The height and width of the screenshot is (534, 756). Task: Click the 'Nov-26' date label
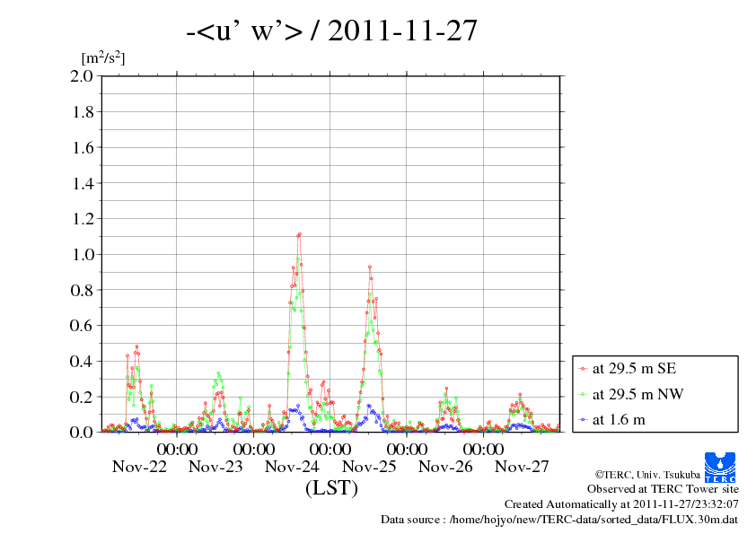[445, 467]
